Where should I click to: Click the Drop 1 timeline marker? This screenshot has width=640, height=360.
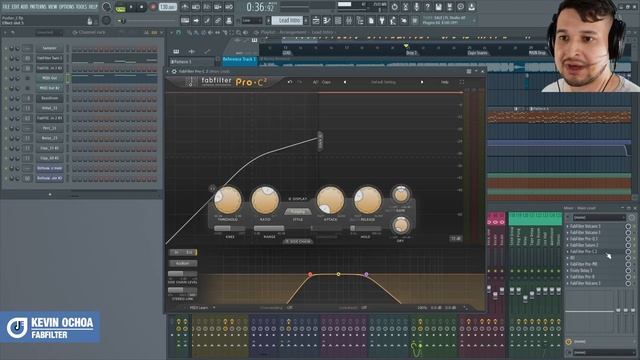411,53
